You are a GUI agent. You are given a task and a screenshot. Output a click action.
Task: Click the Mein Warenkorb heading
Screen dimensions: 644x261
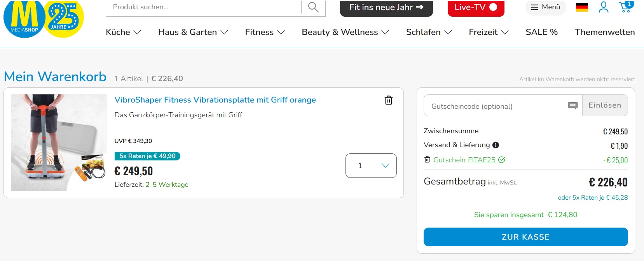pyautogui.click(x=55, y=77)
